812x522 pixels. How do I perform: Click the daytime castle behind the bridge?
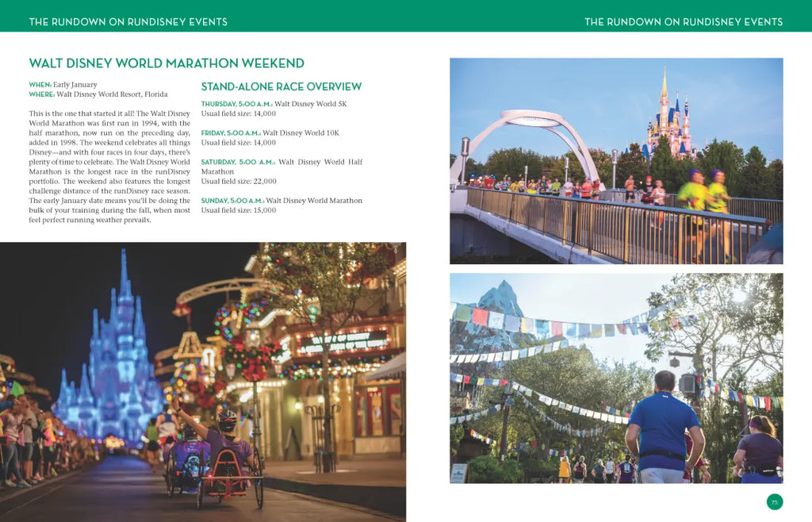point(668,119)
